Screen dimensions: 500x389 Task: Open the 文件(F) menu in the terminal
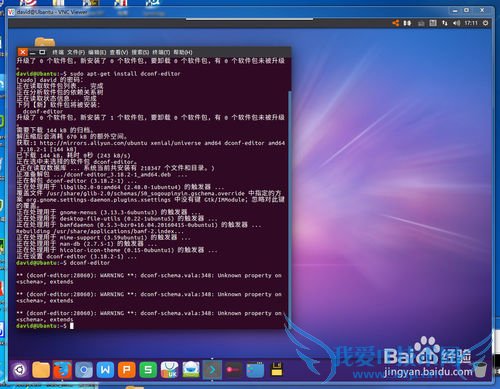point(76,52)
